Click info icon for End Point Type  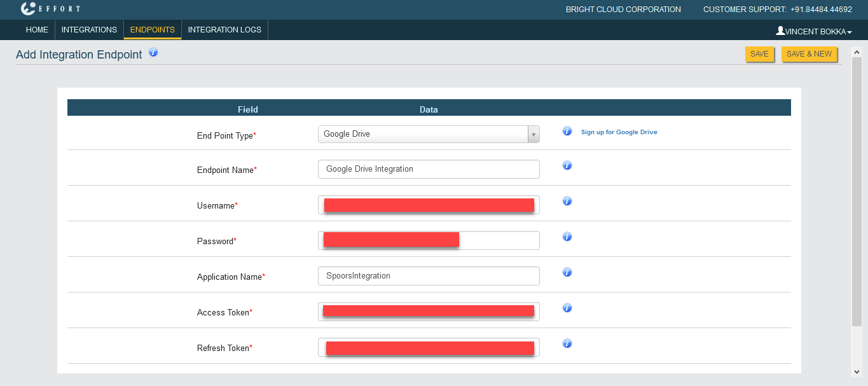tap(567, 131)
